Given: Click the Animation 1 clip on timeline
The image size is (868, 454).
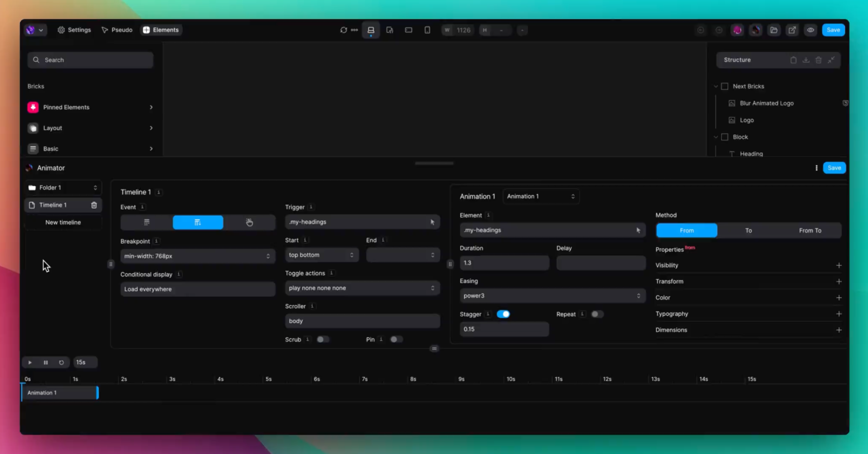Looking at the screenshot, I should [60, 393].
